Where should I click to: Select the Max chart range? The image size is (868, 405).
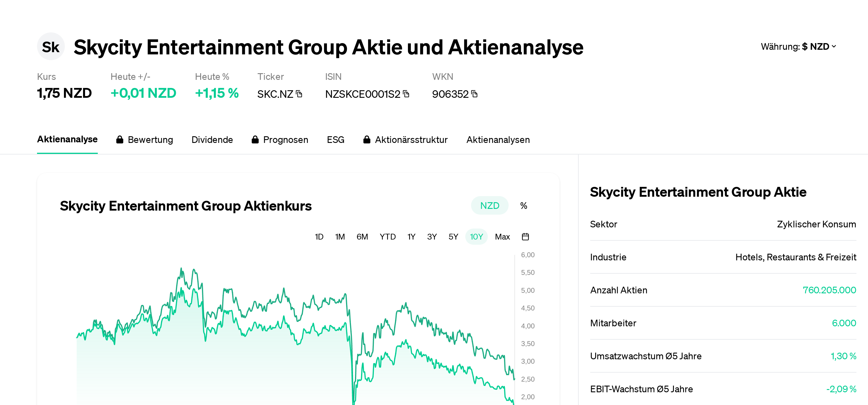point(502,237)
